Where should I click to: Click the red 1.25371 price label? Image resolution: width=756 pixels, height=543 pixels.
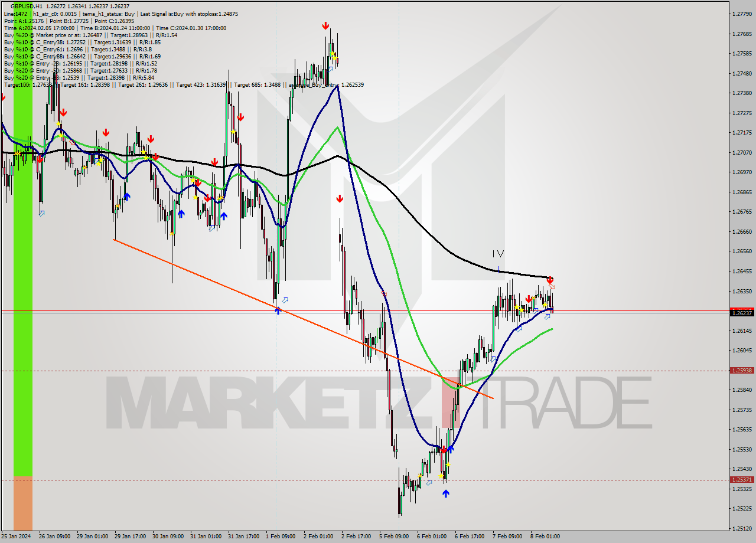point(742,480)
